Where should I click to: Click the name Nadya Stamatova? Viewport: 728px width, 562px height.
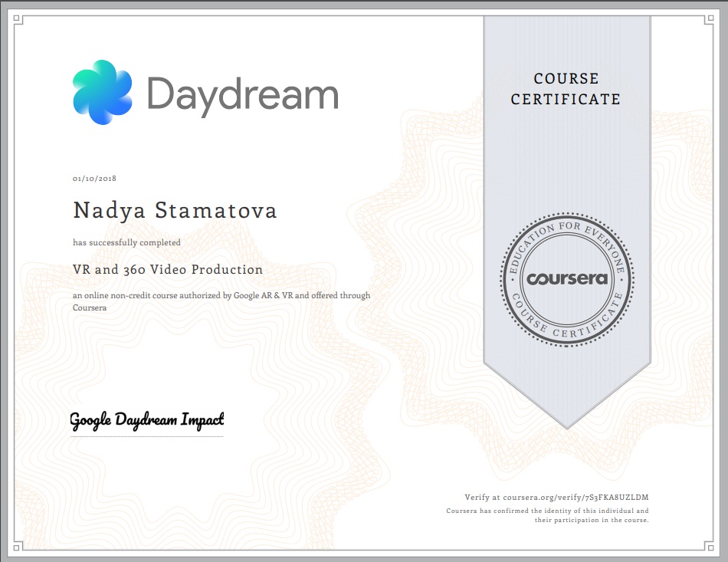pos(175,210)
